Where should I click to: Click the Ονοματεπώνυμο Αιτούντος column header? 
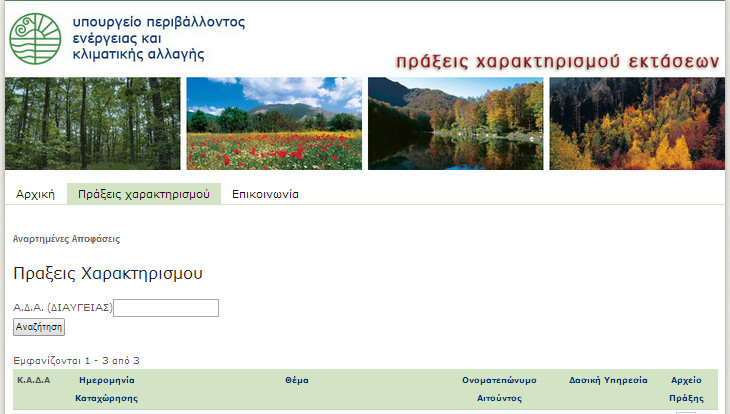click(499, 389)
